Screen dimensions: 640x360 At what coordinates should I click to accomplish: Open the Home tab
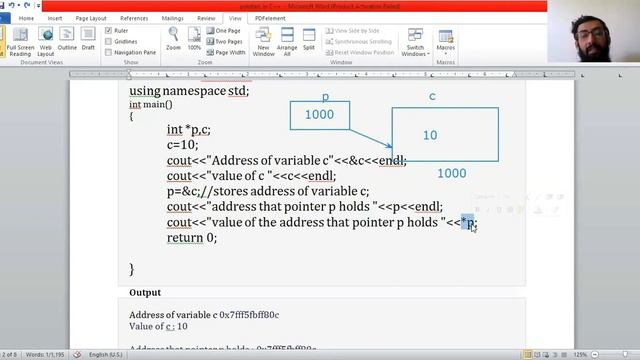pos(26,18)
